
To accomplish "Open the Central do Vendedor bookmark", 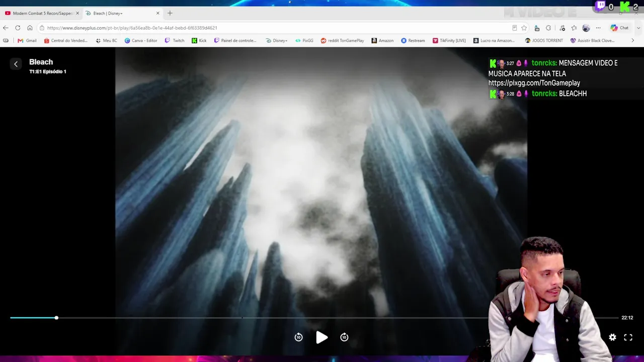I will pyautogui.click(x=66, y=40).
